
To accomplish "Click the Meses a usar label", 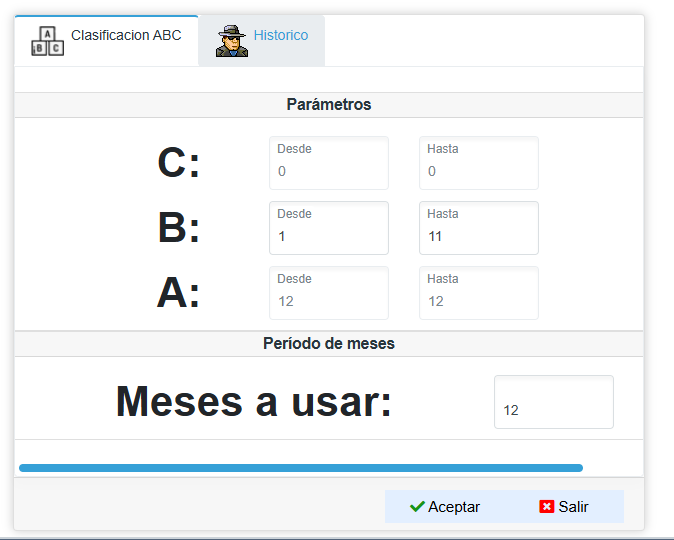I will [x=254, y=401].
